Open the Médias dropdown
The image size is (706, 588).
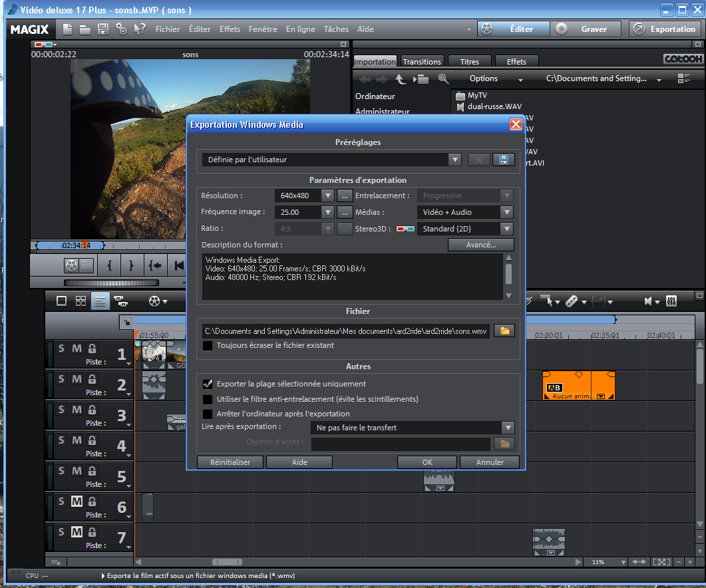point(507,212)
